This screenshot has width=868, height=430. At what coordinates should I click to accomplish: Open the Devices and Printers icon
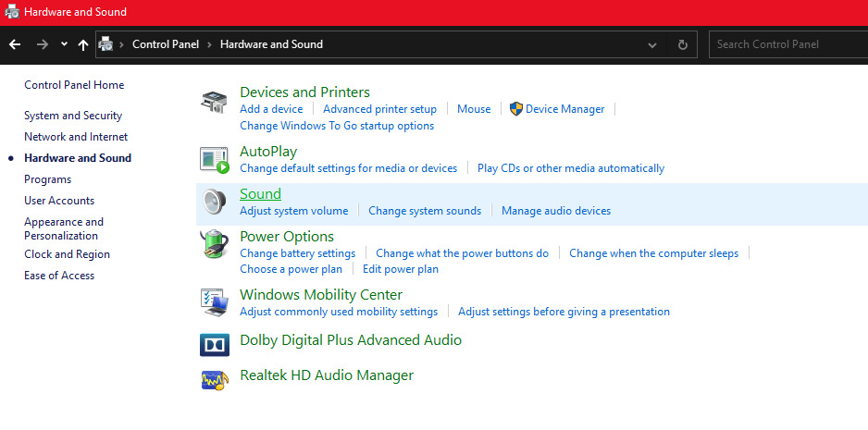click(x=214, y=101)
